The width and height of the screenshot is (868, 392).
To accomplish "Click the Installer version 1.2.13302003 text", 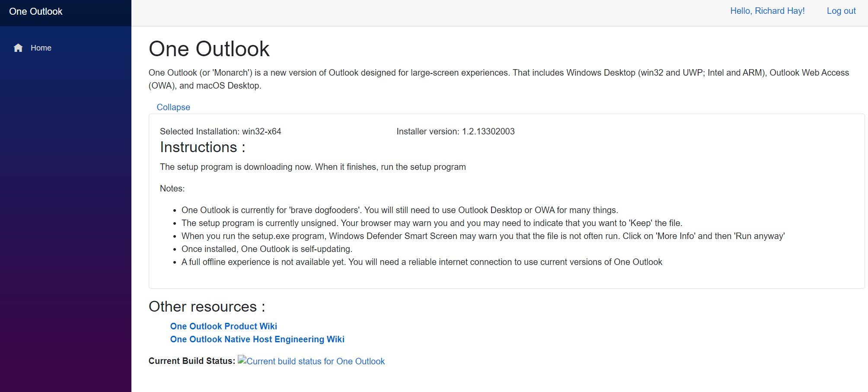I will tap(455, 131).
